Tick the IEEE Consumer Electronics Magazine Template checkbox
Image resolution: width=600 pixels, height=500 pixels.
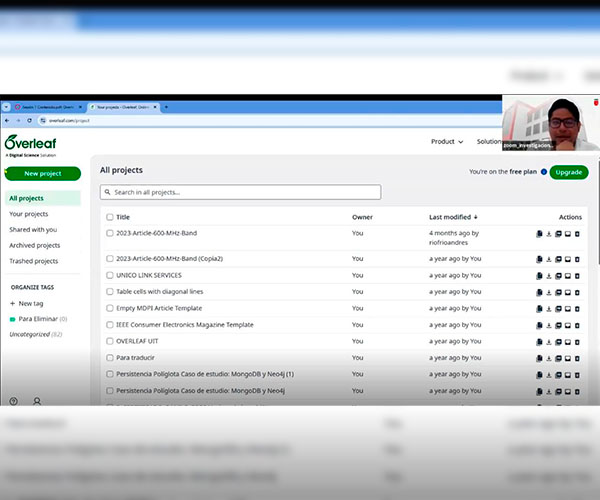pos(110,324)
